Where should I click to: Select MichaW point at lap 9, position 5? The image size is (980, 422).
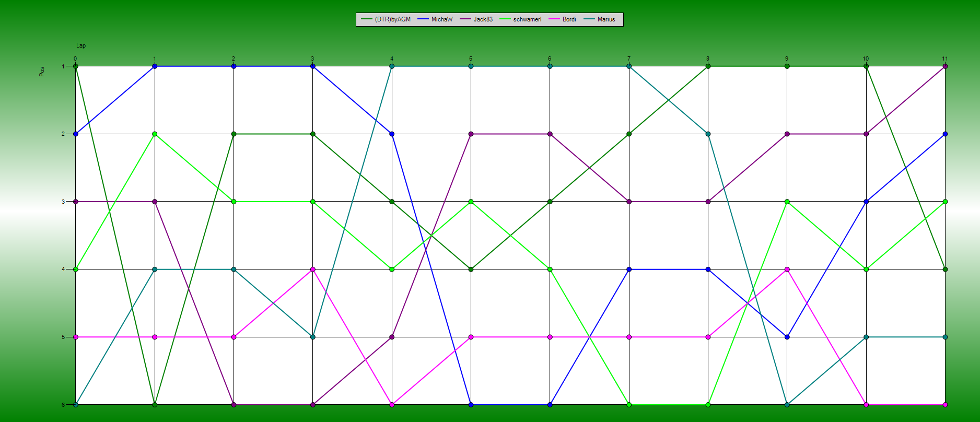tap(787, 337)
